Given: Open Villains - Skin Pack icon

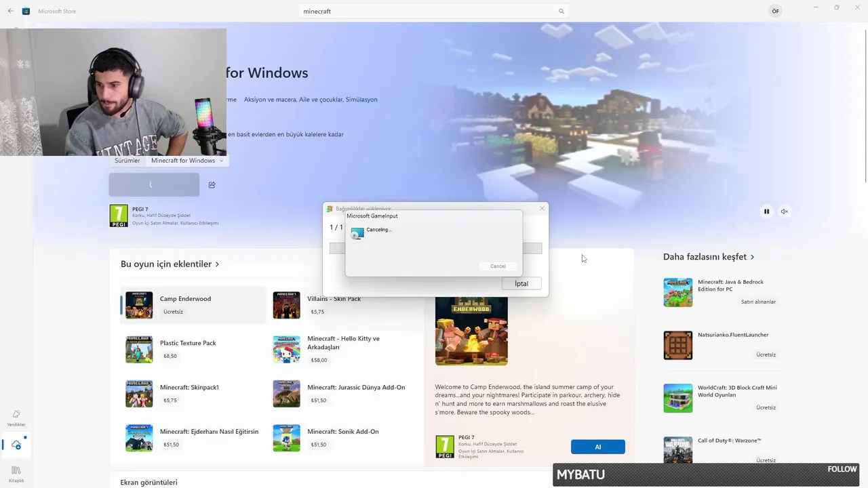Looking at the screenshot, I should pos(286,305).
